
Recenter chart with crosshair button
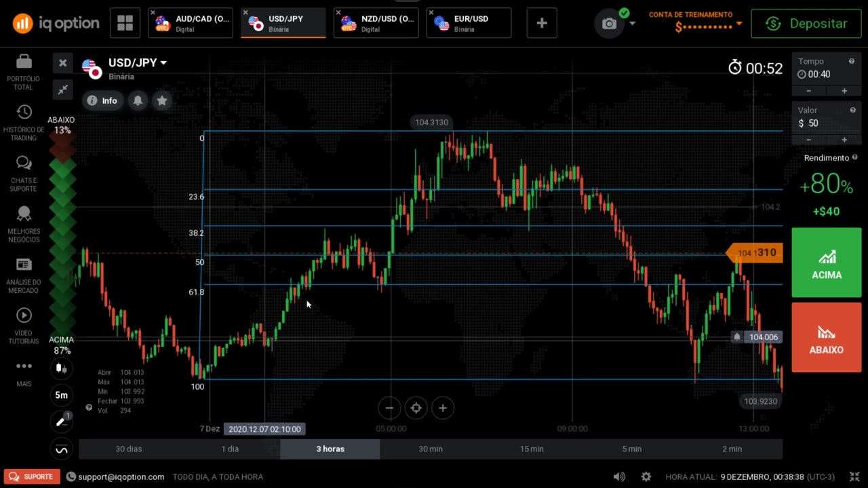(416, 408)
